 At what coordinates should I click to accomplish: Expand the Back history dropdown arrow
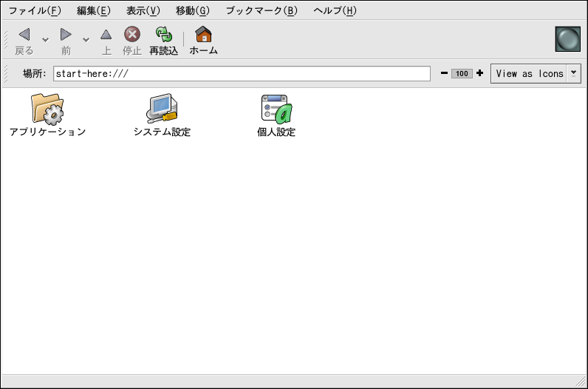(45, 40)
